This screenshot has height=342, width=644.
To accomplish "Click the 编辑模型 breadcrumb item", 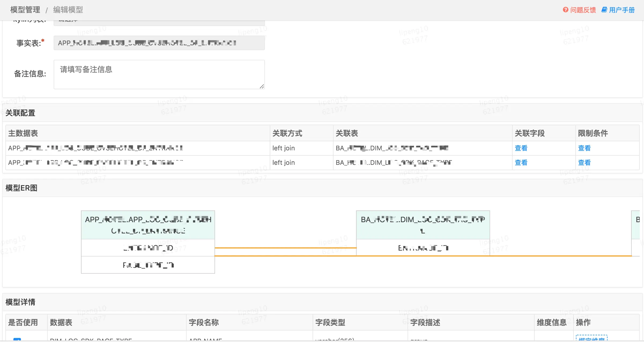I will [68, 10].
